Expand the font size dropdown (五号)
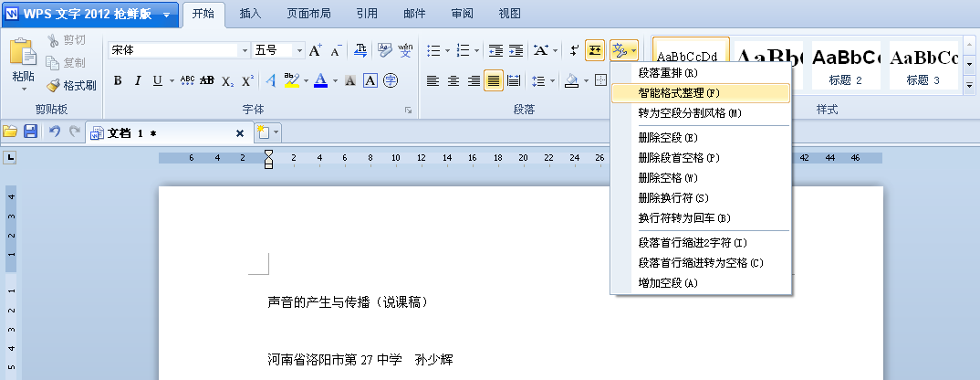 click(x=298, y=50)
